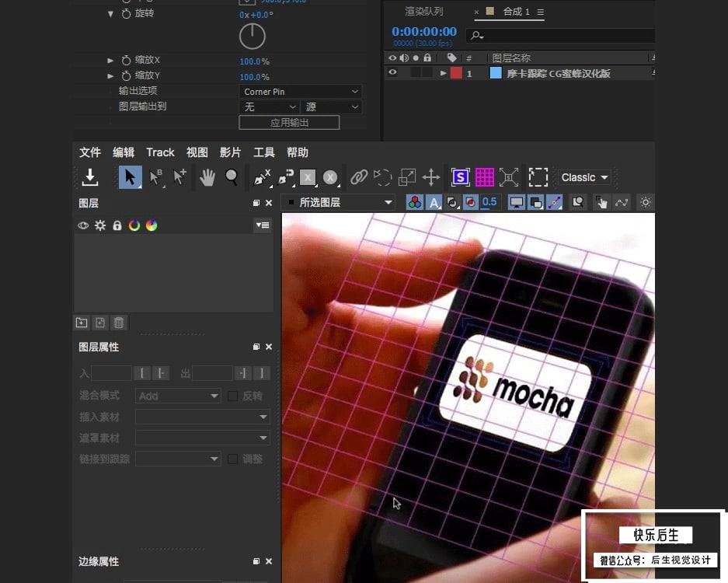Select the Pan hand tool
Screen dimensions: 728x583
pos(207,177)
